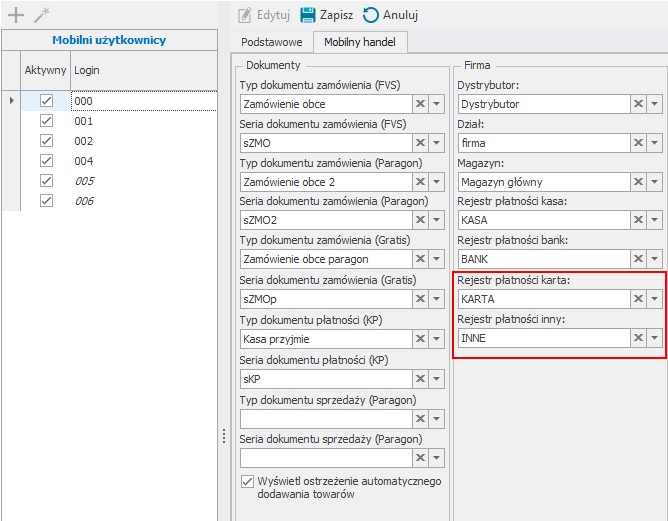668x521 pixels.
Task: Expand the Dział dropdown arrow
Action: click(x=654, y=143)
